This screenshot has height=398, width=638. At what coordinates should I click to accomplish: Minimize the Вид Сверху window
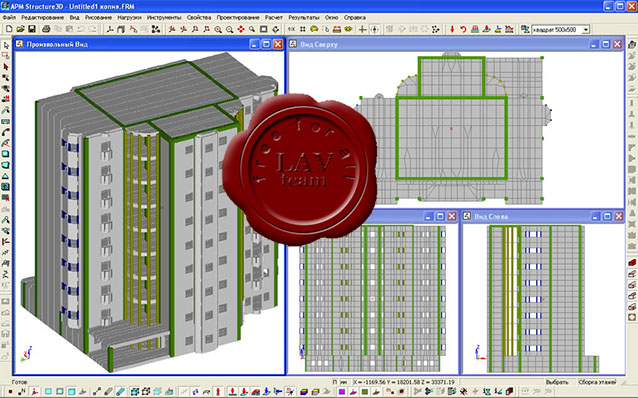pos(594,44)
